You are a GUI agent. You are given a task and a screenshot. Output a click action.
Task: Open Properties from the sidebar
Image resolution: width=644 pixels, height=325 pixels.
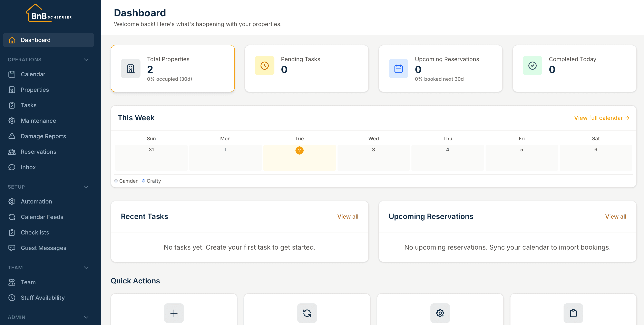pyautogui.click(x=49, y=90)
